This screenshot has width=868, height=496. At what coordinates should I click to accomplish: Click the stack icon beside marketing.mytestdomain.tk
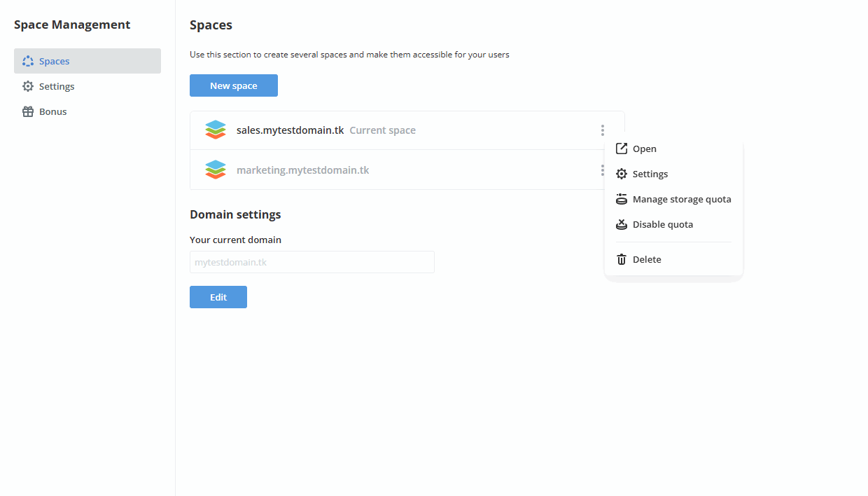216,170
